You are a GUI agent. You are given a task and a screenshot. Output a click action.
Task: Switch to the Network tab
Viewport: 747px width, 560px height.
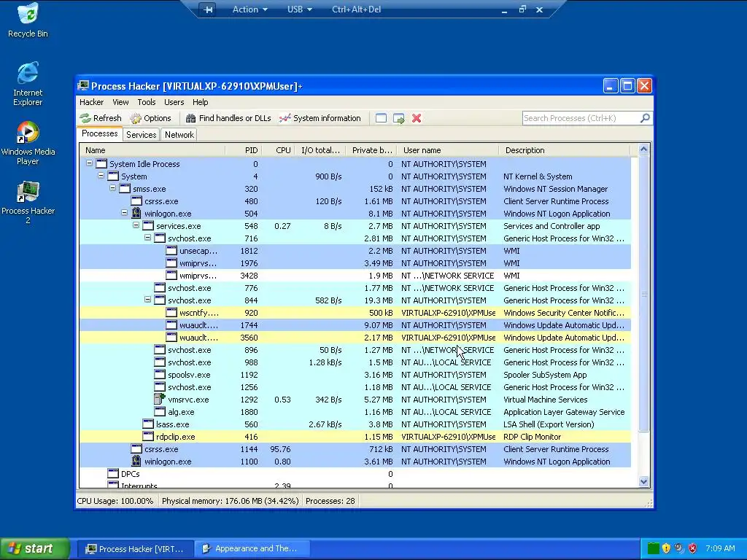179,135
